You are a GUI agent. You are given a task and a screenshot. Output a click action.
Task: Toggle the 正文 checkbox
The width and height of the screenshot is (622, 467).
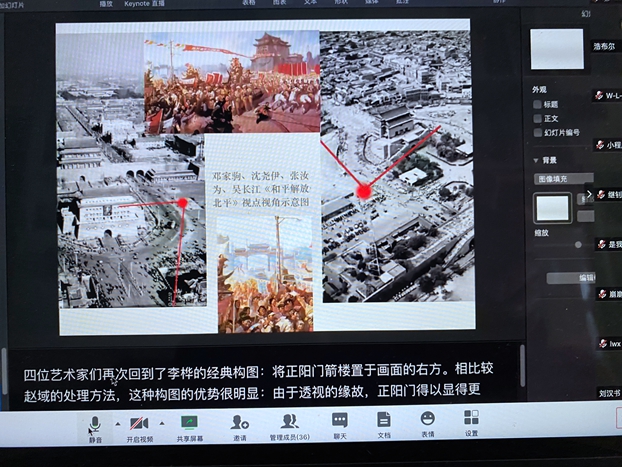tap(538, 119)
